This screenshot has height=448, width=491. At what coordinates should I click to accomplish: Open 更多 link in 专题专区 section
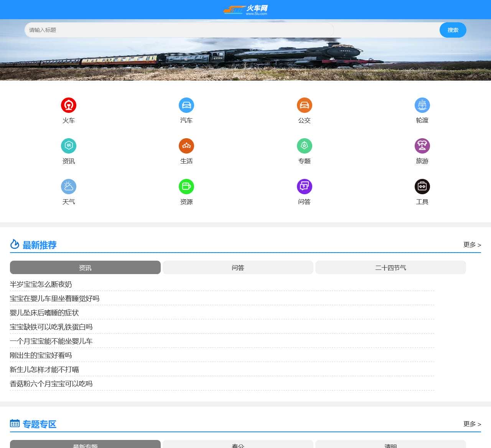[472, 424]
